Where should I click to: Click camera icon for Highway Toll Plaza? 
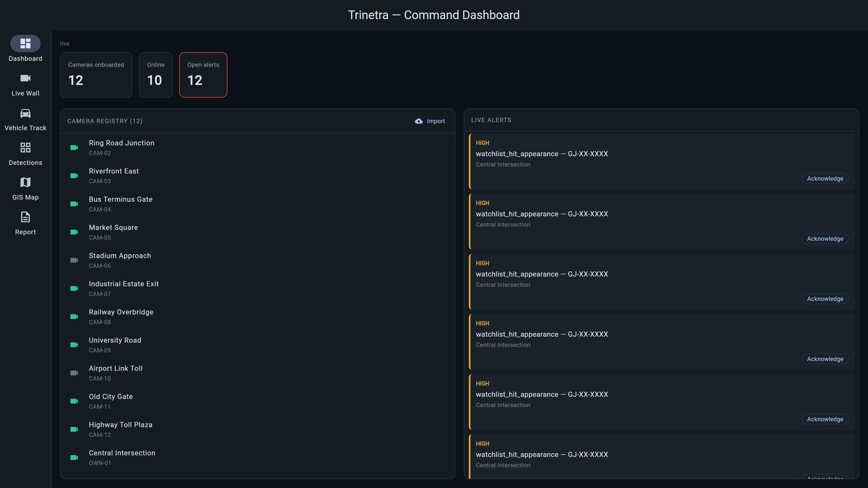[74, 429]
